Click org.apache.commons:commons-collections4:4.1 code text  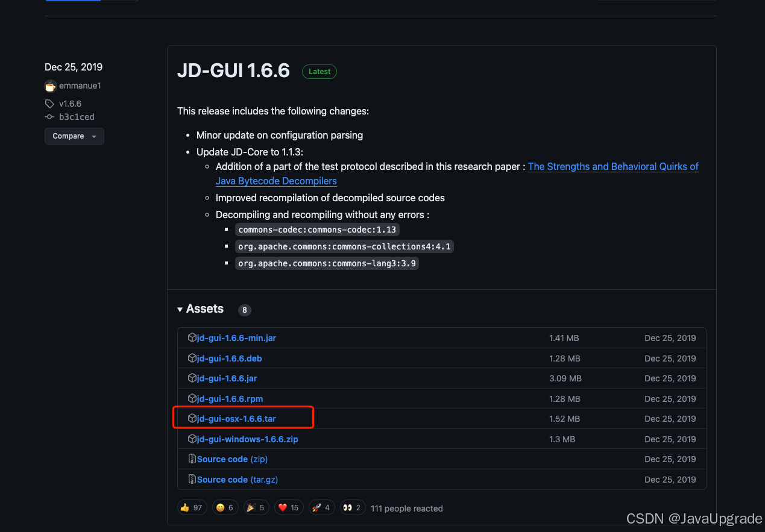(344, 246)
